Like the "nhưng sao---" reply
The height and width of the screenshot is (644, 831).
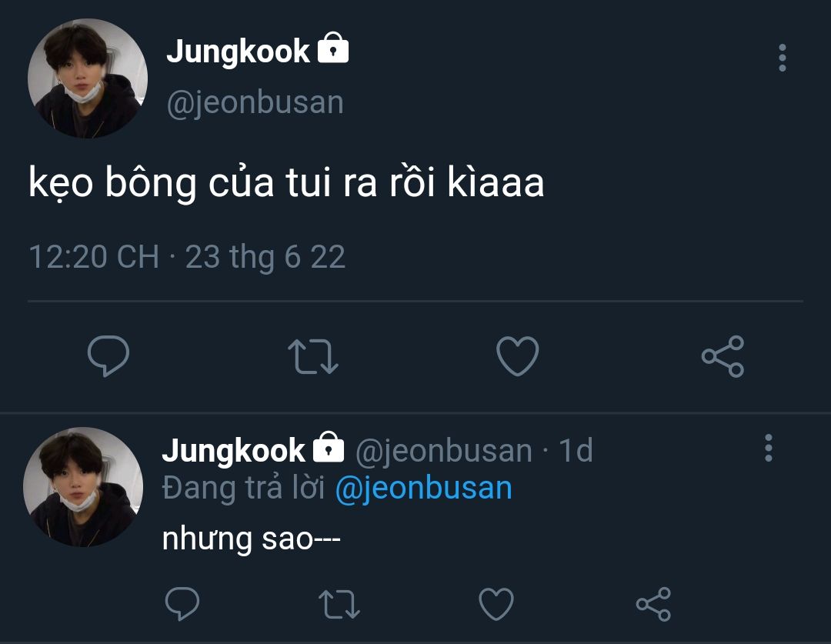click(496, 604)
